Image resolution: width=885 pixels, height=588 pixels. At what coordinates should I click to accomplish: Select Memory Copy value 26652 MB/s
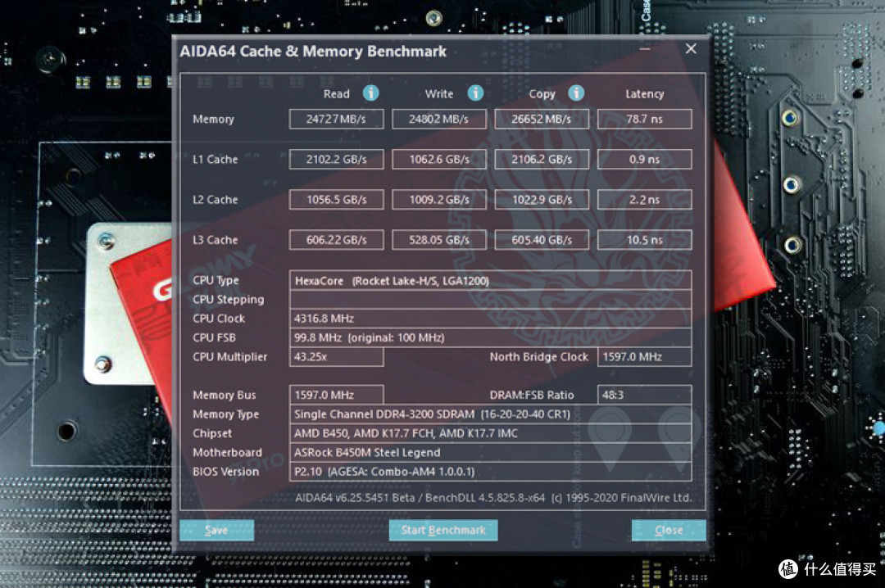(542, 119)
